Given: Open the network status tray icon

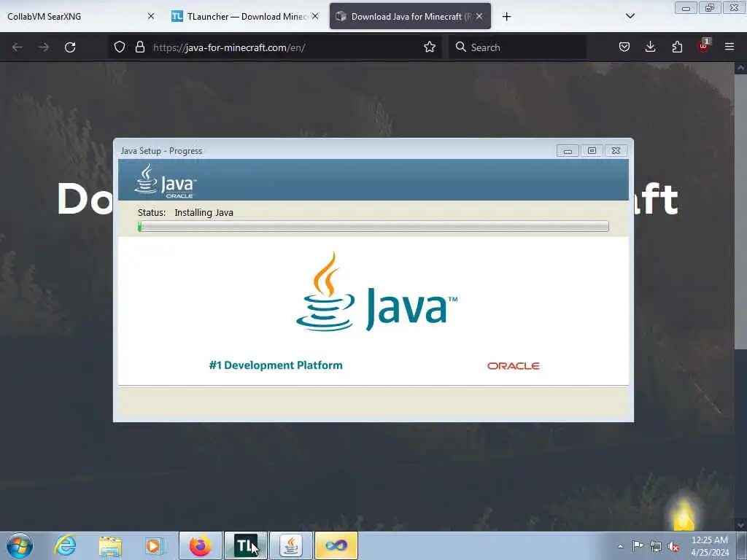Looking at the screenshot, I should click(x=656, y=546).
